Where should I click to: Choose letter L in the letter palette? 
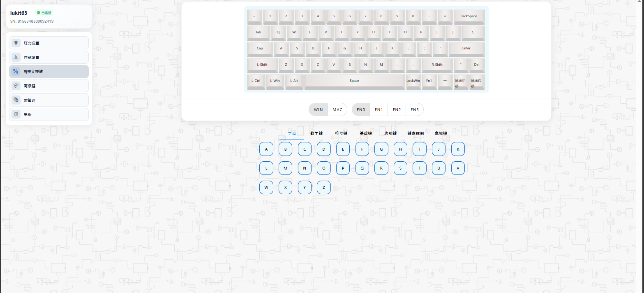(x=266, y=168)
